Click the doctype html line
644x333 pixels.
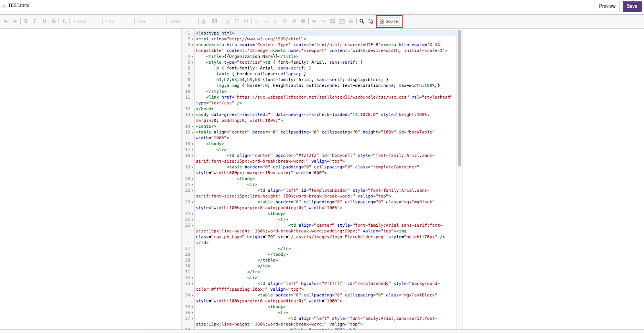pos(215,33)
